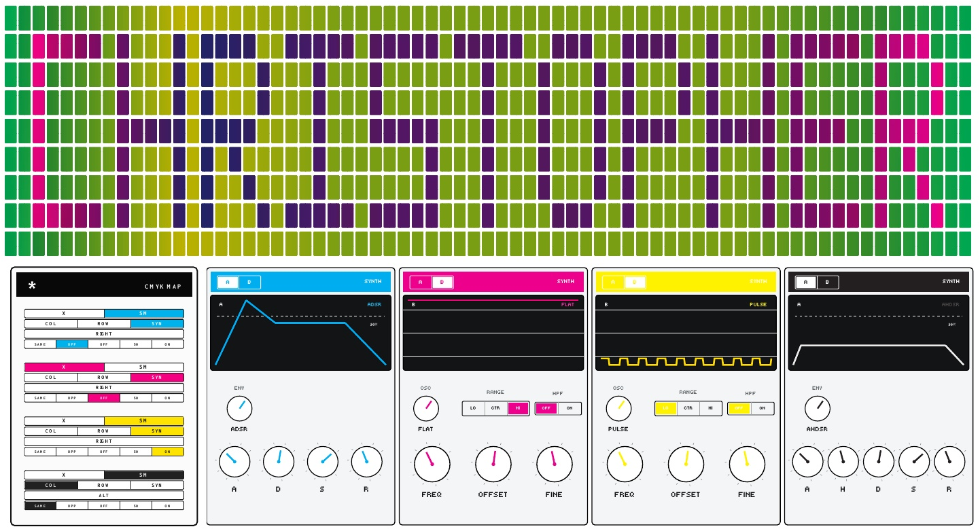Click the RIGHT bar in the yellow map section
This screenshot has width=980, height=529.
click(104, 441)
